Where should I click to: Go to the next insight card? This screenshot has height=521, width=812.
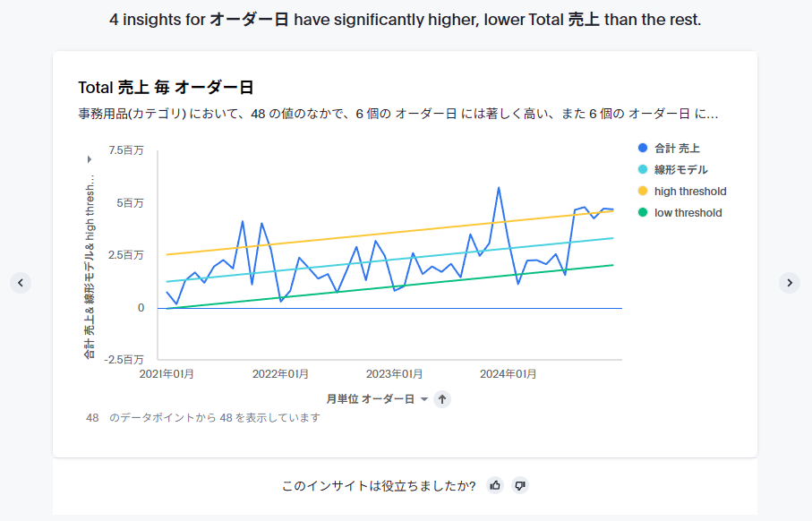click(x=789, y=282)
